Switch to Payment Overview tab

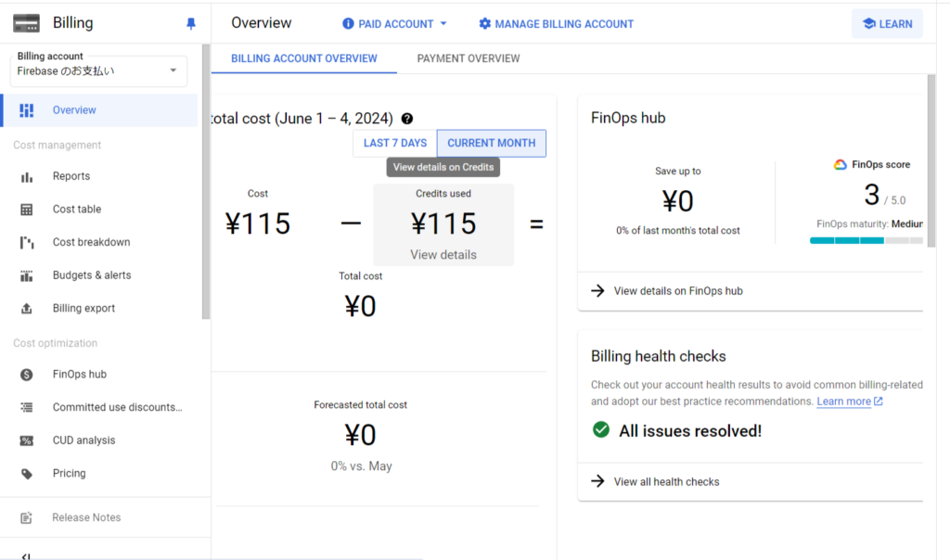click(x=469, y=58)
